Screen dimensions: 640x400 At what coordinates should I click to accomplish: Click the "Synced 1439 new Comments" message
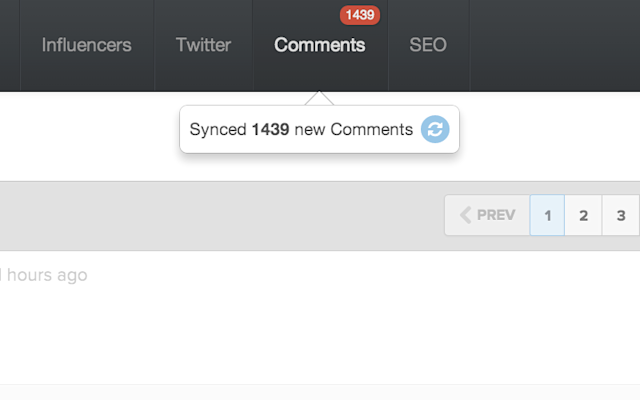(x=301, y=129)
